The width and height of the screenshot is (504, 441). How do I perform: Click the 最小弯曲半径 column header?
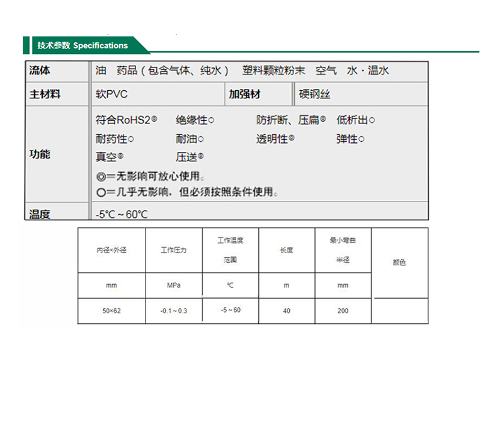[x=343, y=250]
